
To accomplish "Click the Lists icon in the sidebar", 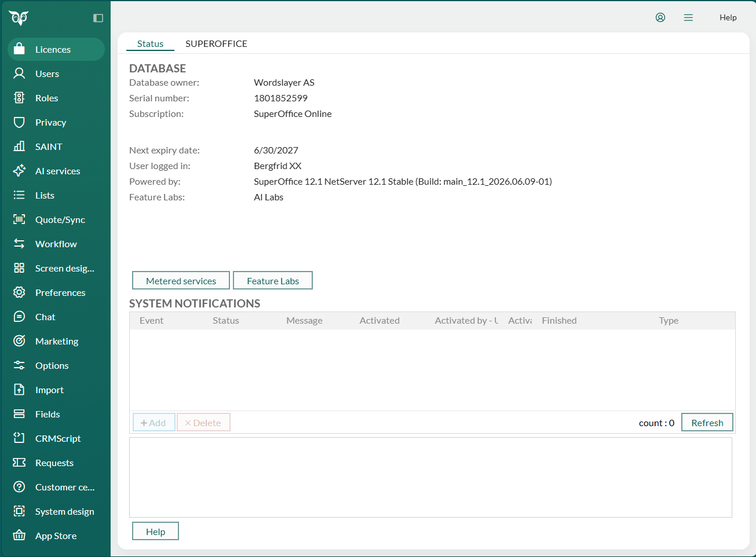I will [x=19, y=195].
